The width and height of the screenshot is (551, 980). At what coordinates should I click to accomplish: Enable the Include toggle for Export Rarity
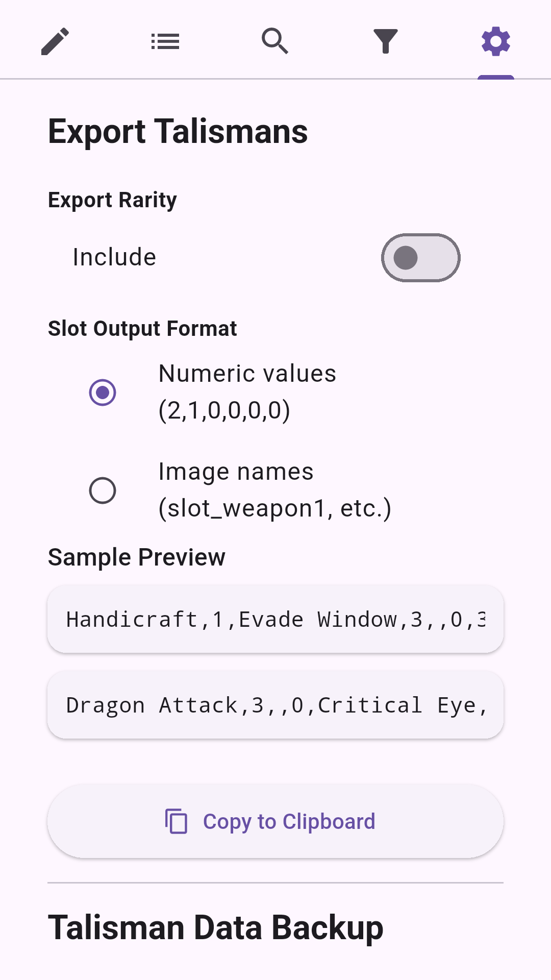pos(420,257)
